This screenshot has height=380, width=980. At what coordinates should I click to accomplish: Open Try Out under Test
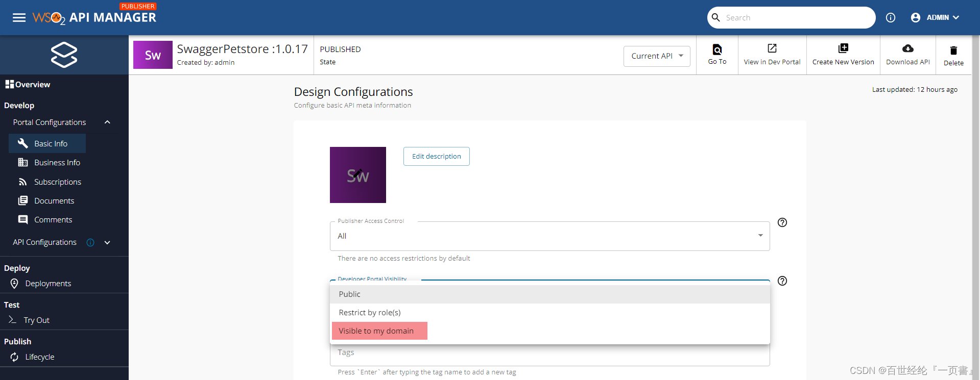click(37, 320)
